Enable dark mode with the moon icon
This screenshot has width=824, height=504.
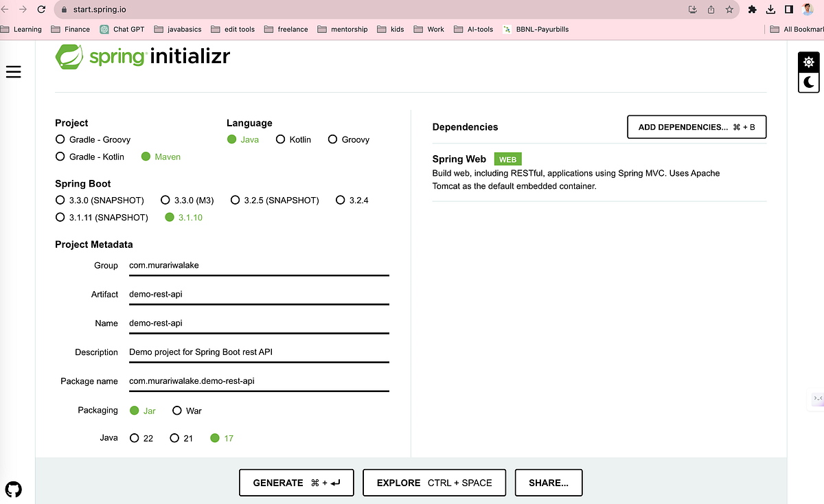808,83
